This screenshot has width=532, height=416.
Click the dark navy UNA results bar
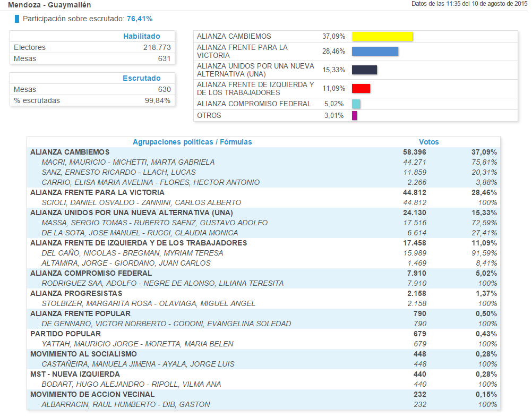pos(364,70)
